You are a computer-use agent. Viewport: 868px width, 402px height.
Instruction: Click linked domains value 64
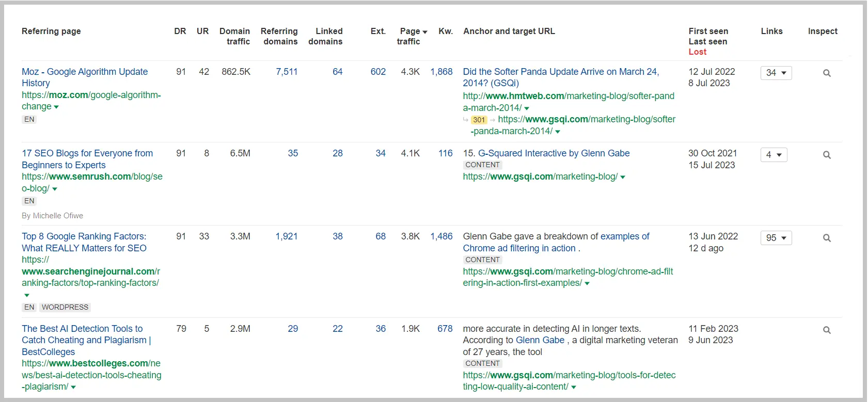coord(338,72)
